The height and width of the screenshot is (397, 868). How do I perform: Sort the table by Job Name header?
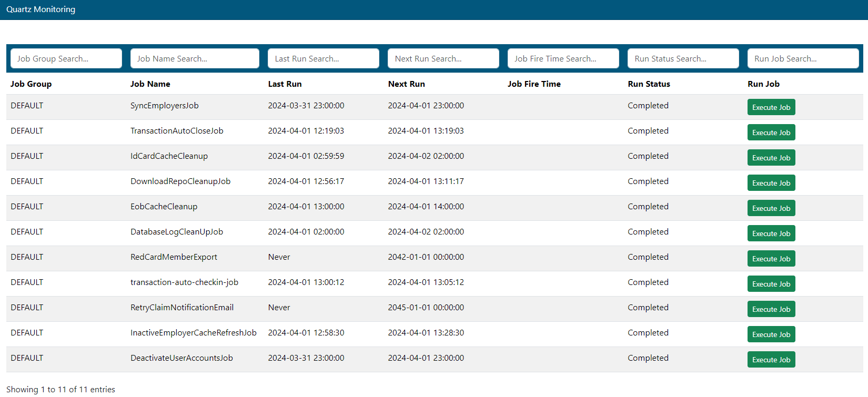[150, 84]
